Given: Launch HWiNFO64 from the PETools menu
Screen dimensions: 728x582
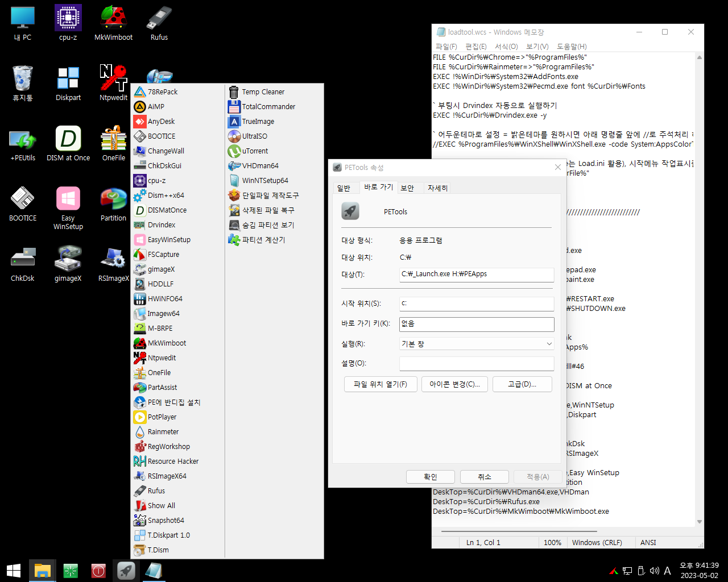Looking at the screenshot, I should point(178,298).
